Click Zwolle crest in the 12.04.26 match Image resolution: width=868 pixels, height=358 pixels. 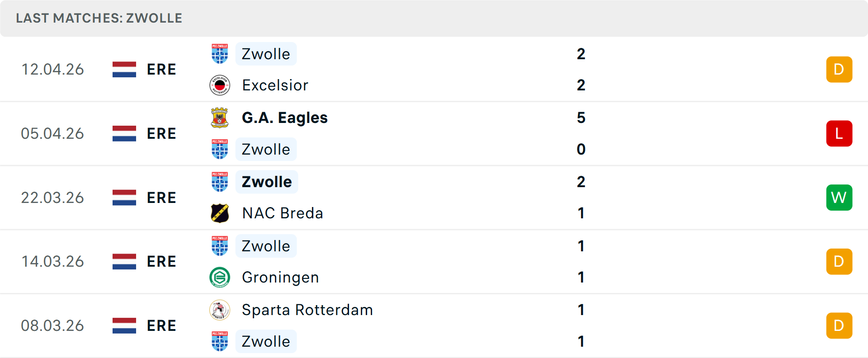[220, 54]
